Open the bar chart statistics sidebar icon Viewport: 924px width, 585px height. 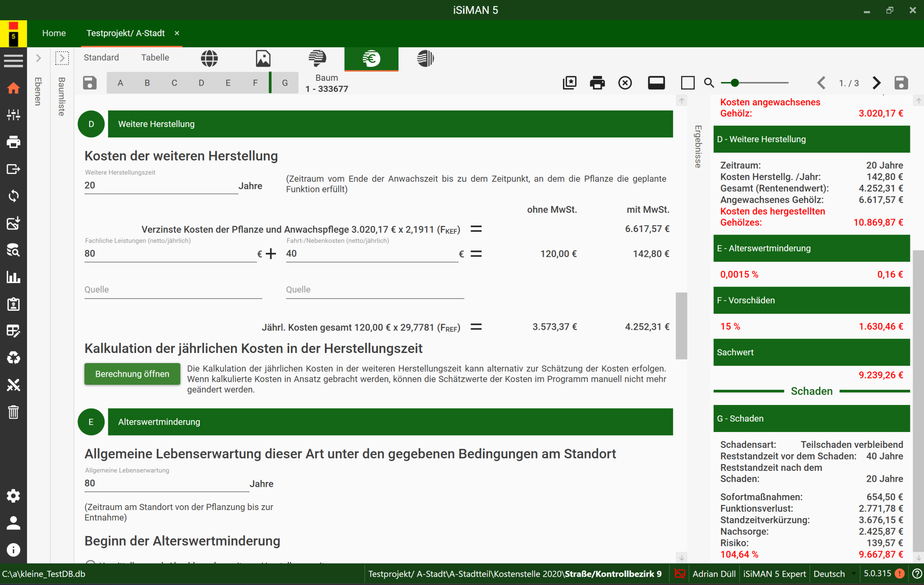(x=13, y=277)
